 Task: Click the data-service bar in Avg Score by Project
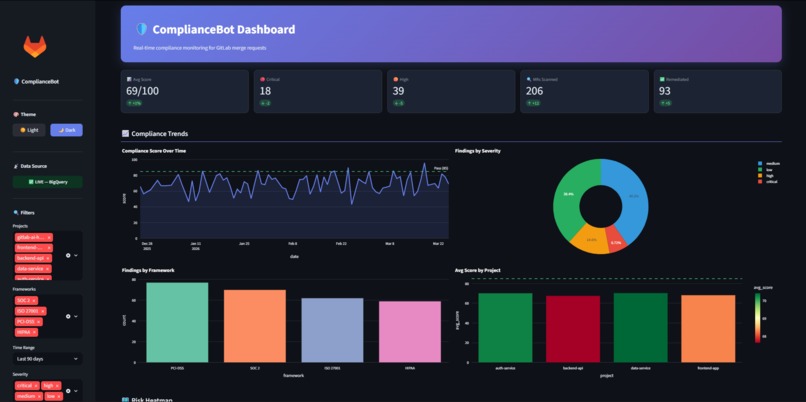(x=640, y=328)
